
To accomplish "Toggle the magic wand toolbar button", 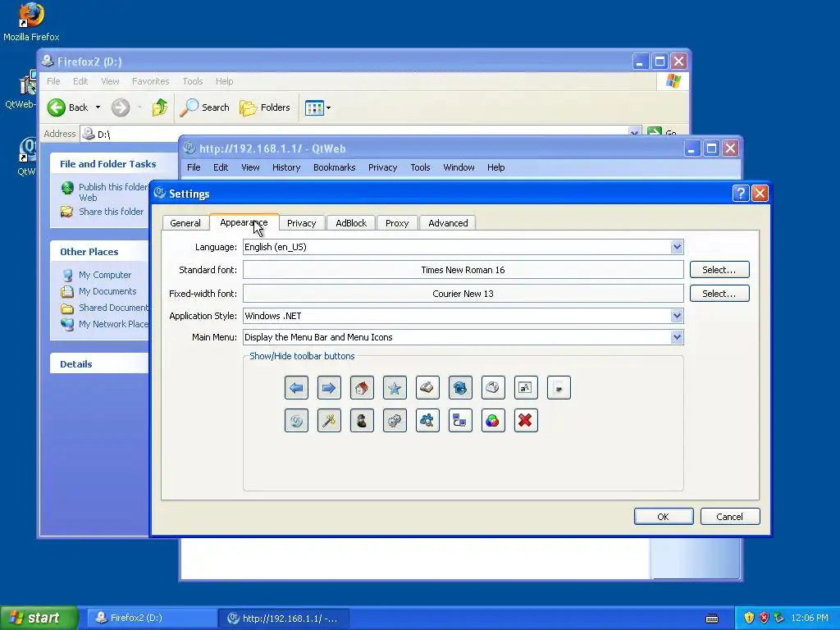I will [329, 421].
